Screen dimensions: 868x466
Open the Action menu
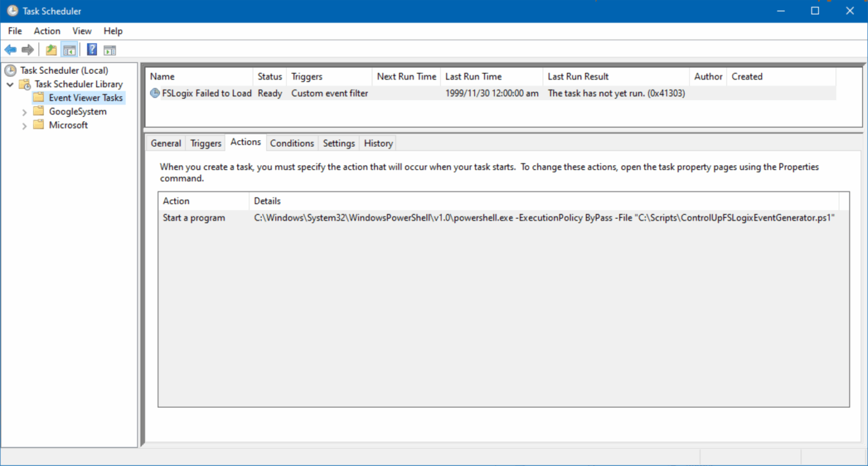pos(46,31)
